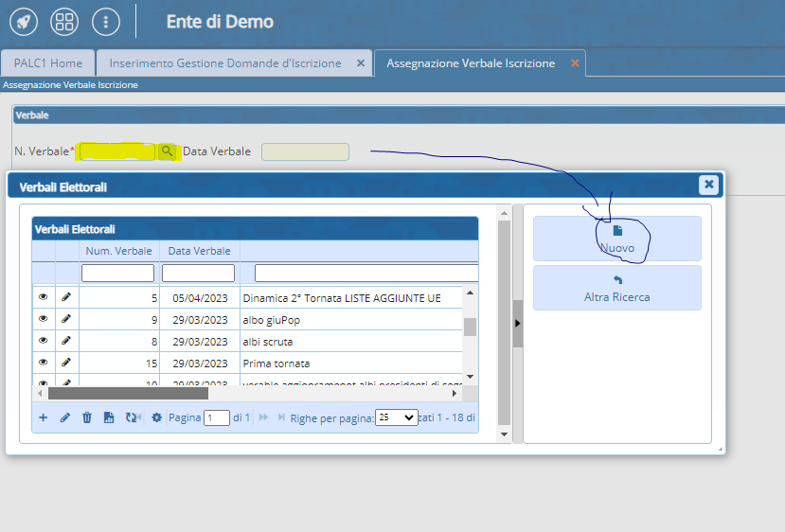This screenshot has height=532, width=785.
Task: Switch to Inserimento Gestione Domande d'Iscrizione tab
Action: tap(225, 63)
